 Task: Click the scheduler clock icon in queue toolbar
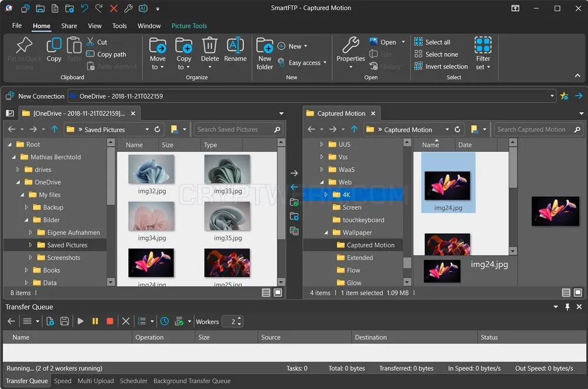[164, 321]
